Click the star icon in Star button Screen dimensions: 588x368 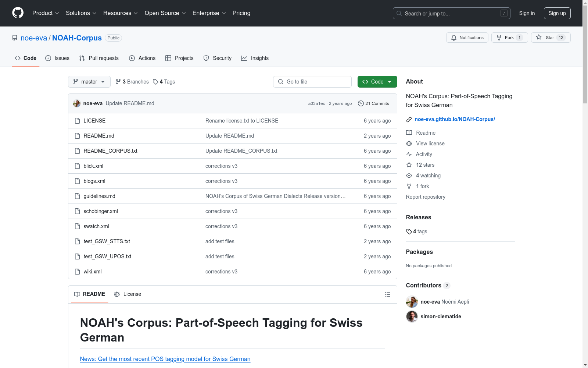[539, 37]
